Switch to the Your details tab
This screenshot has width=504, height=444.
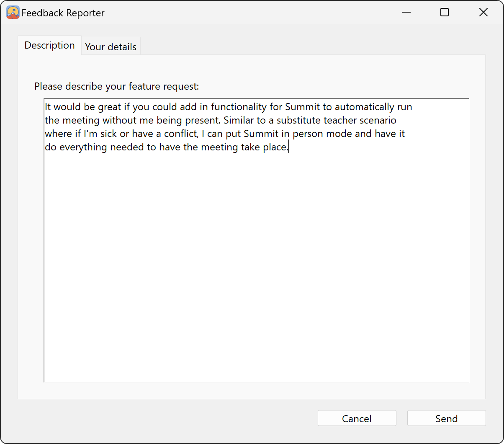pos(111,46)
